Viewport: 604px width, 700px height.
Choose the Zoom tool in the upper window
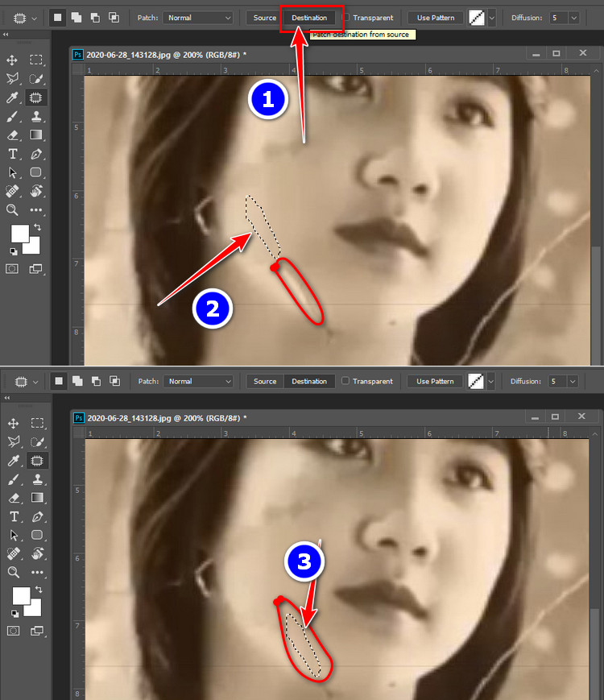pos(12,209)
